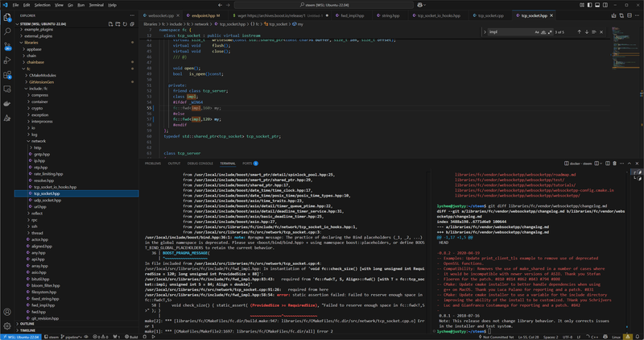Open udp_socket.hpp in Explorer
The image size is (644, 340).
point(76,201)
